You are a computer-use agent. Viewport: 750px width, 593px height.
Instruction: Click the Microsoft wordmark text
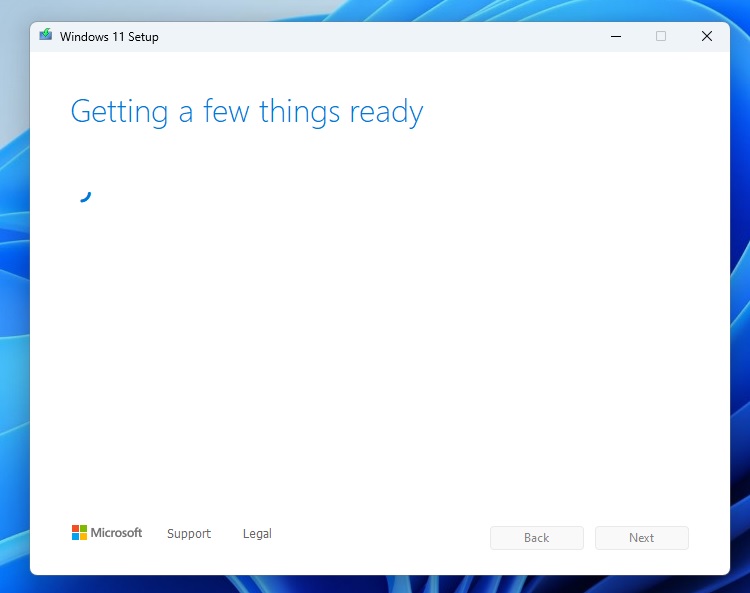pyautogui.click(x=117, y=533)
